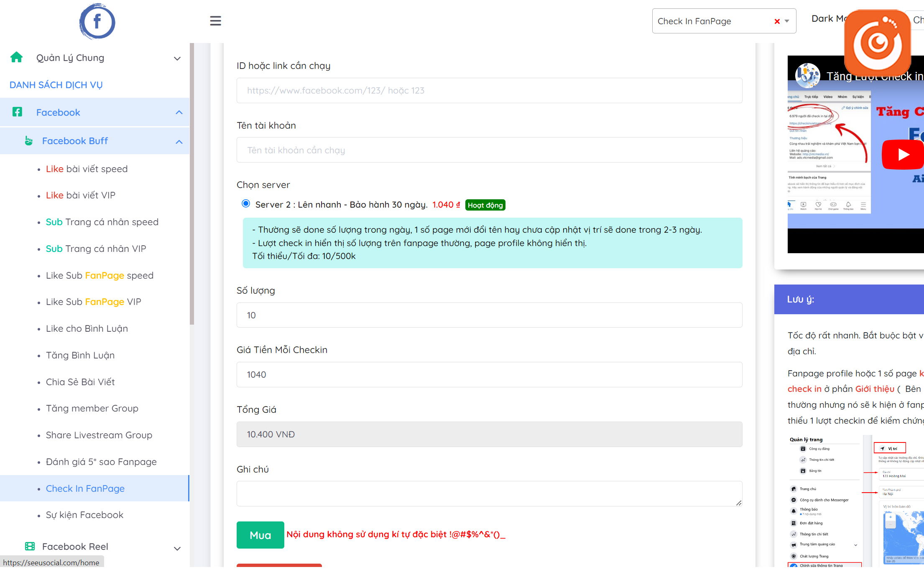This screenshot has width=924, height=577.
Task: Select the Server 2 radio button
Action: click(246, 203)
